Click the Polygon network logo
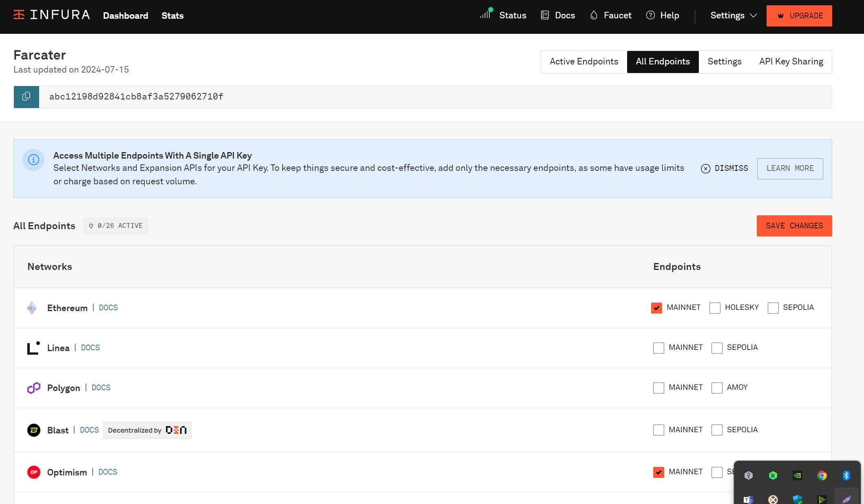 coord(34,388)
